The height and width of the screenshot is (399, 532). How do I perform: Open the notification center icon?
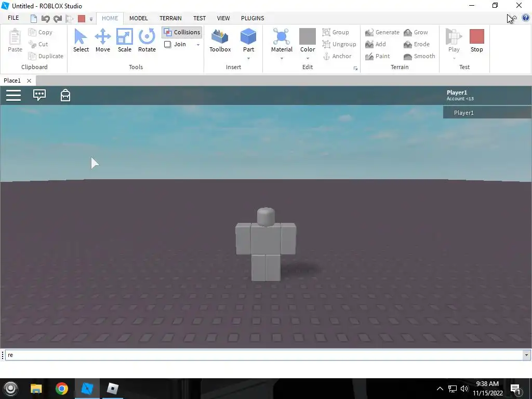[x=515, y=389]
